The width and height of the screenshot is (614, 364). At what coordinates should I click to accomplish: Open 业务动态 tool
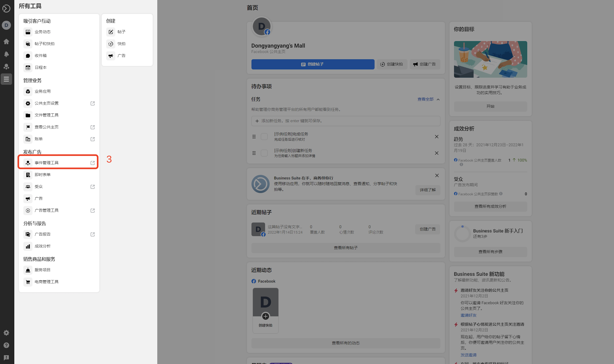point(59,32)
